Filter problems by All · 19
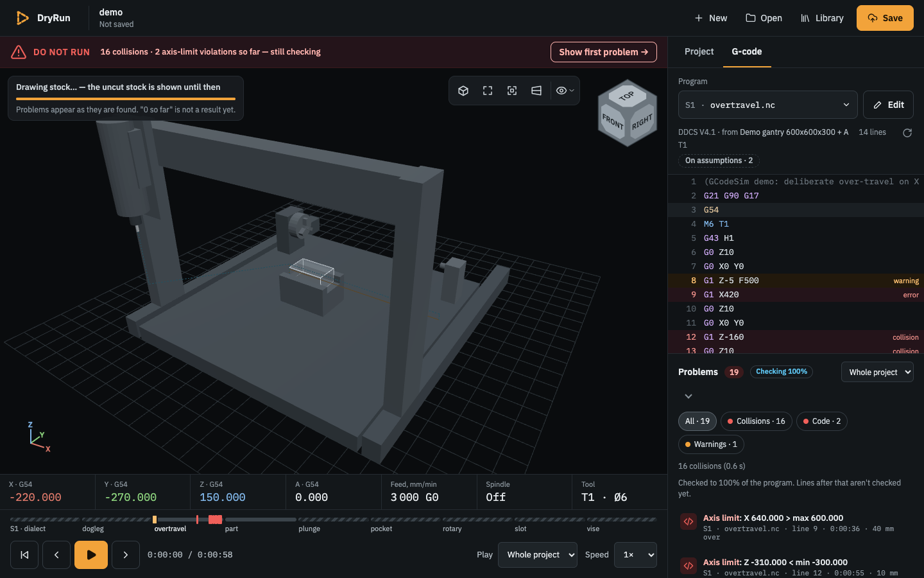This screenshot has width=924, height=578. coord(697,421)
